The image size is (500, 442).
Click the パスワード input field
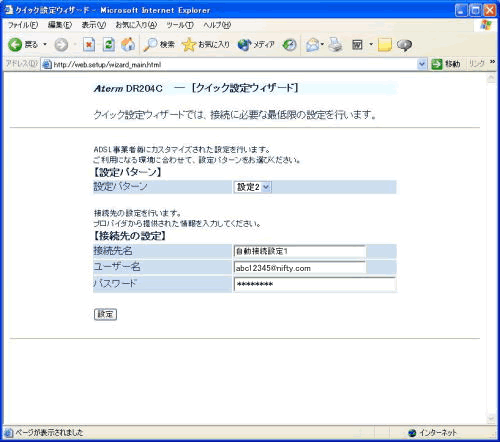point(315,284)
